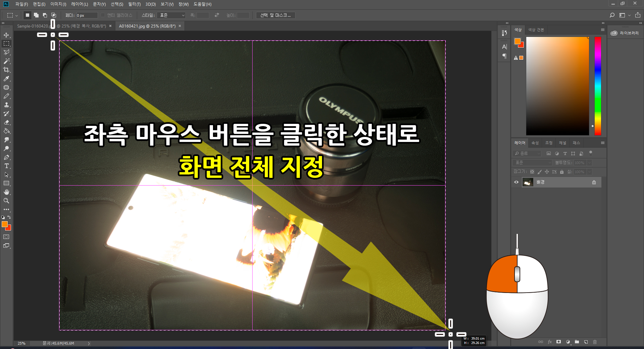Select the Brush tool
Viewport: 644px width, 349px height.
6,96
